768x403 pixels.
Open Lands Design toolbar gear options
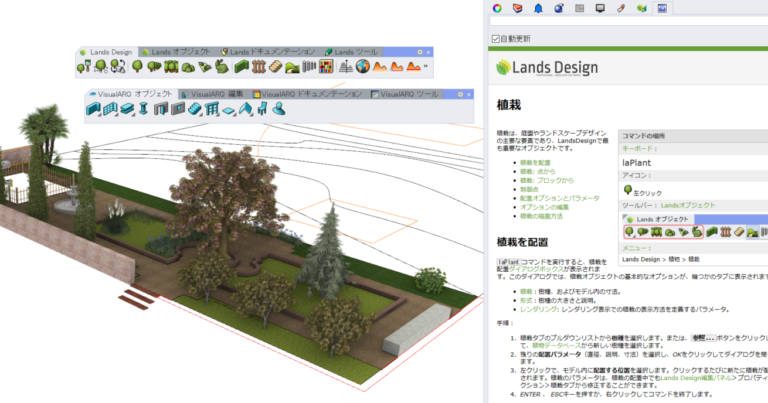(420, 51)
